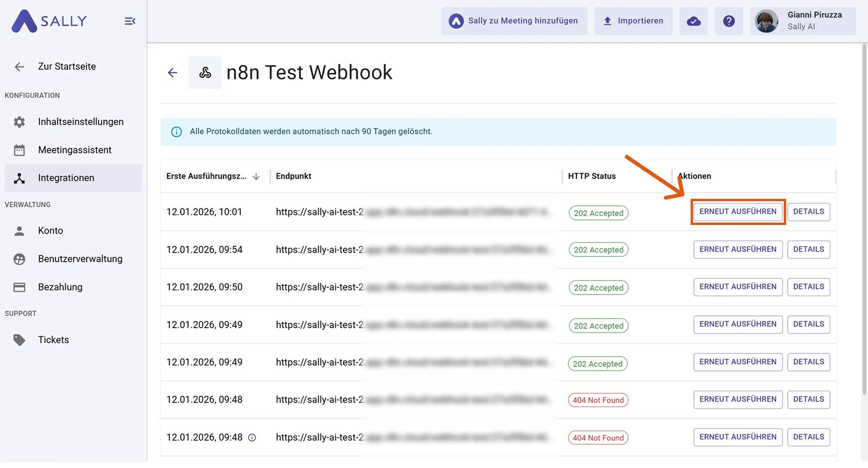Click the integrations node icon
Screen dimensions: 868x468
pos(19,178)
